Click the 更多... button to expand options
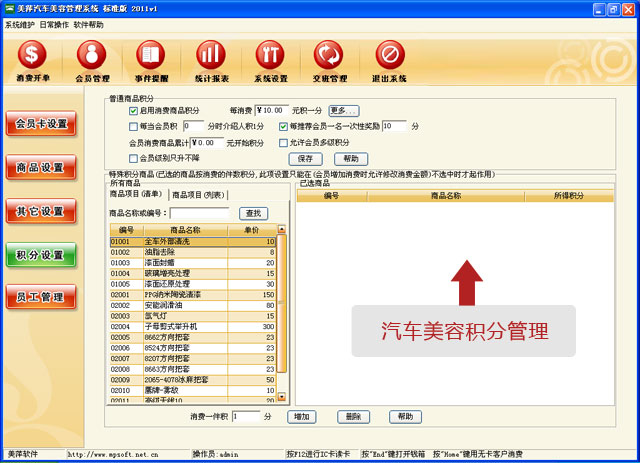The width and height of the screenshot is (640, 463). click(343, 111)
